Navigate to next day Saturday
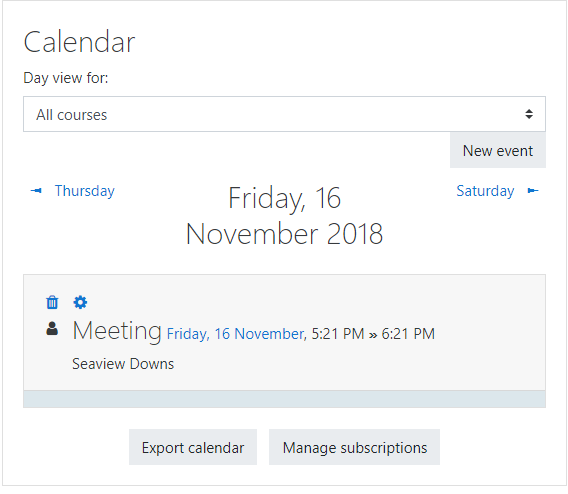This screenshot has width=568, height=494. (485, 191)
